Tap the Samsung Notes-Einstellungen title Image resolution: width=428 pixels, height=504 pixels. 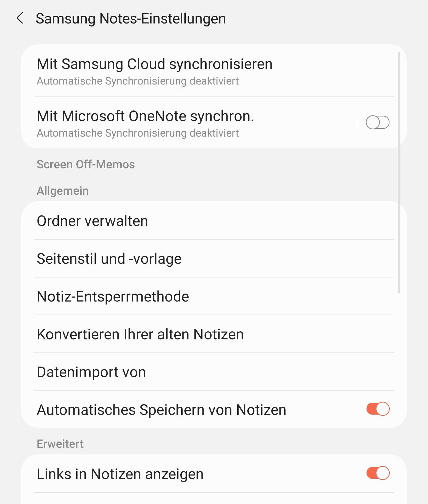[131, 19]
